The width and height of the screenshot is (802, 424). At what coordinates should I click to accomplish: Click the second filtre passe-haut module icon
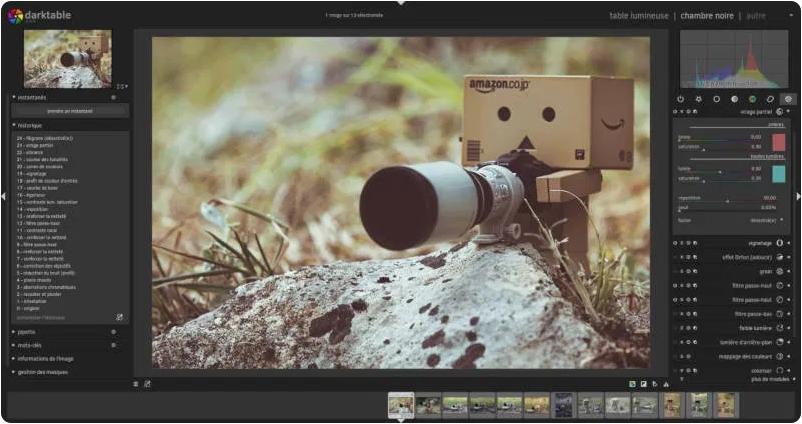[x=779, y=300]
